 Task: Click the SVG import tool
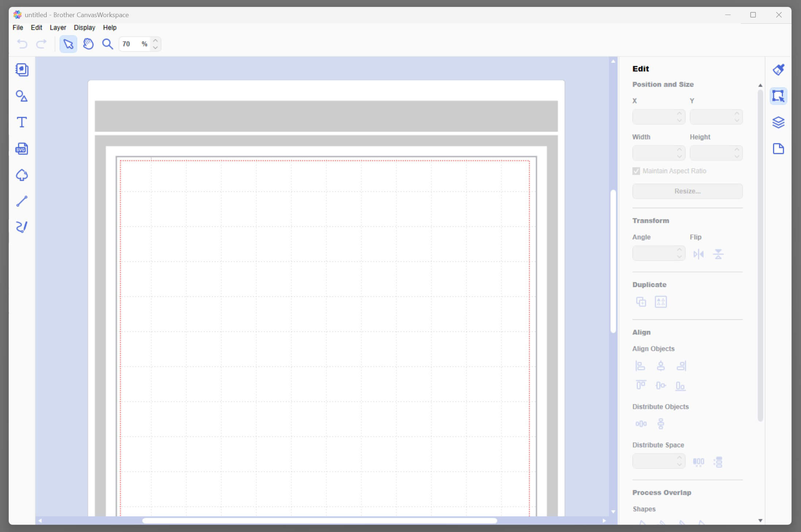point(22,148)
